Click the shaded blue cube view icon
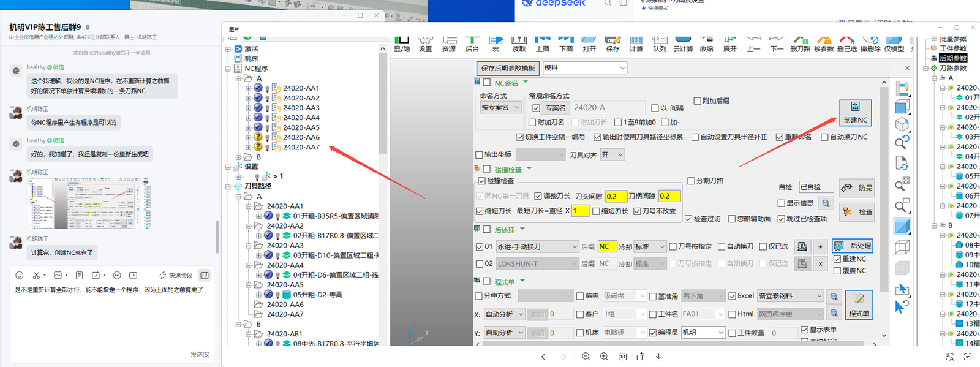 (902, 226)
